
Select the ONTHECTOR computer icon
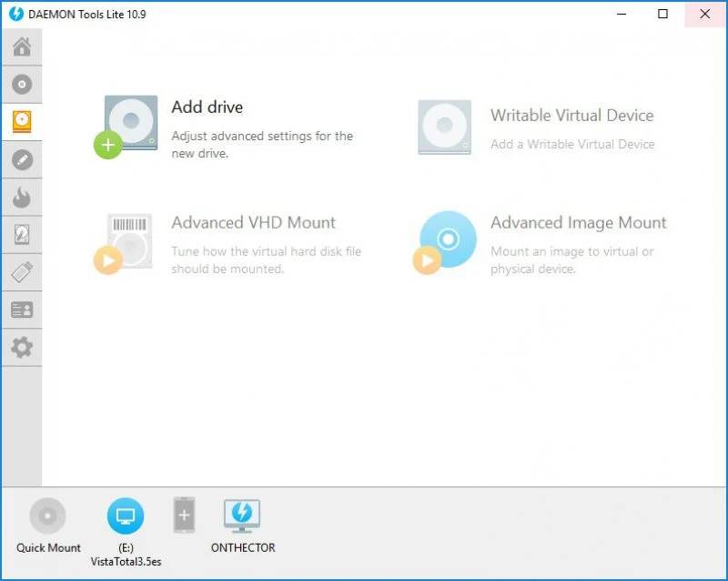pyautogui.click(x=242, y=515)
